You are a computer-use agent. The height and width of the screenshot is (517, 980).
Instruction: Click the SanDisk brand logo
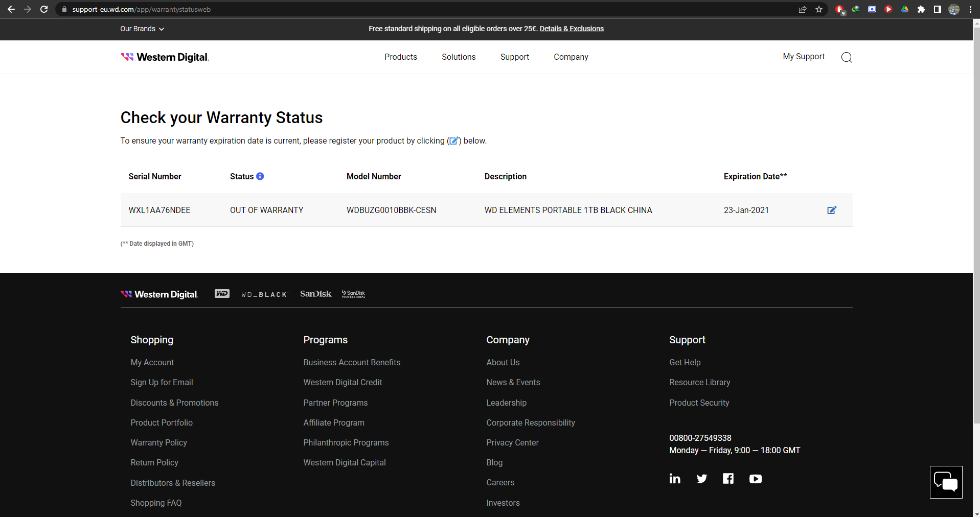tap(315, 294)
